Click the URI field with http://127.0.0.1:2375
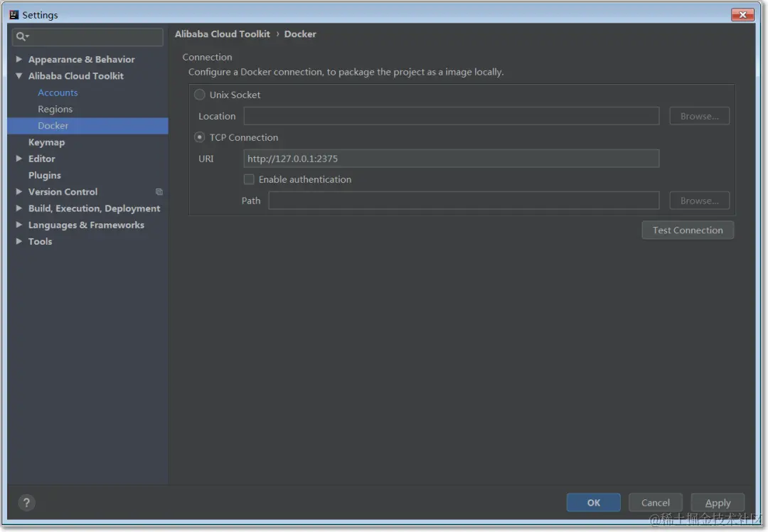This screenshot has width=768, height=532. tap(451, 159)
